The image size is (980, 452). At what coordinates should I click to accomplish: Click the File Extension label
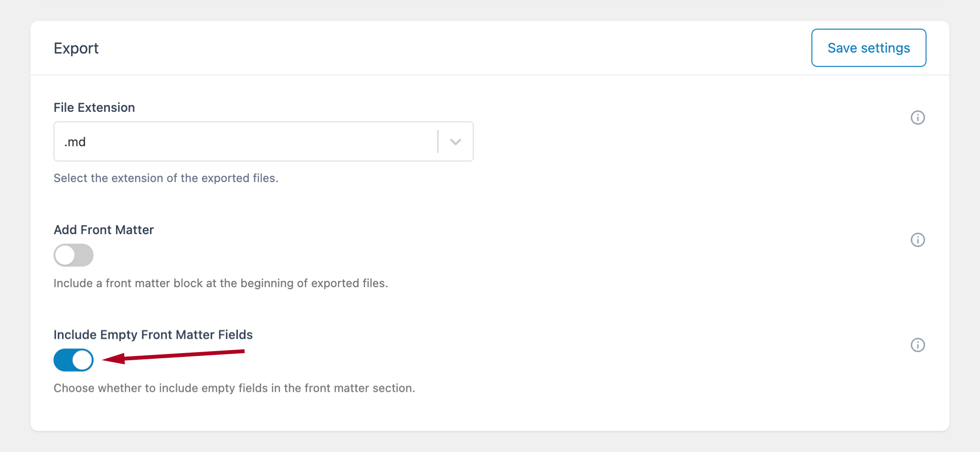94,108
